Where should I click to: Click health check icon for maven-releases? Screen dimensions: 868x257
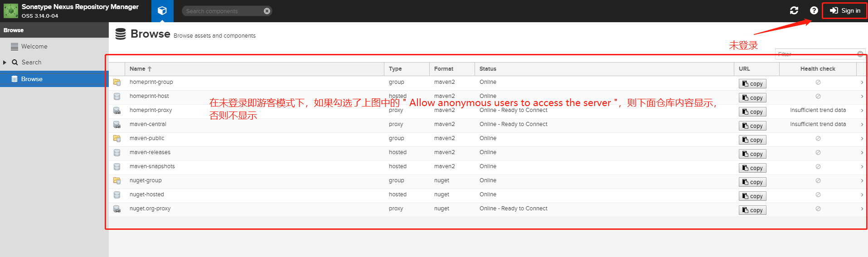coord(818,153)
